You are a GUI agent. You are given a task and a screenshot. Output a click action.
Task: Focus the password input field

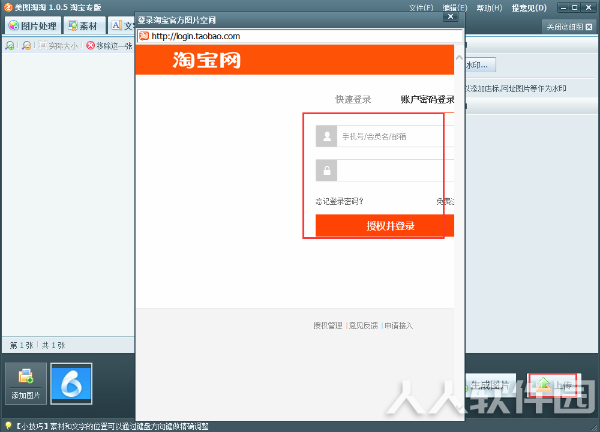(x=395, y=170)
